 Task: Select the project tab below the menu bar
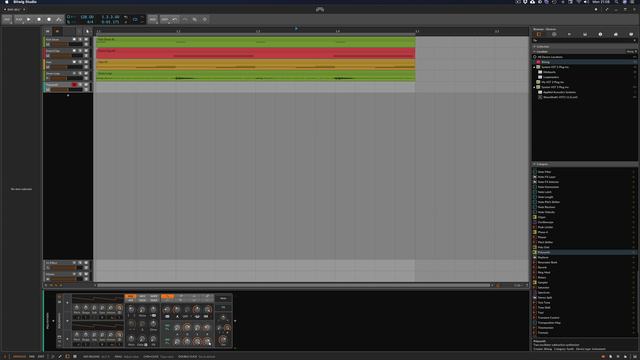pyautogui.click(x=14, y=9)
